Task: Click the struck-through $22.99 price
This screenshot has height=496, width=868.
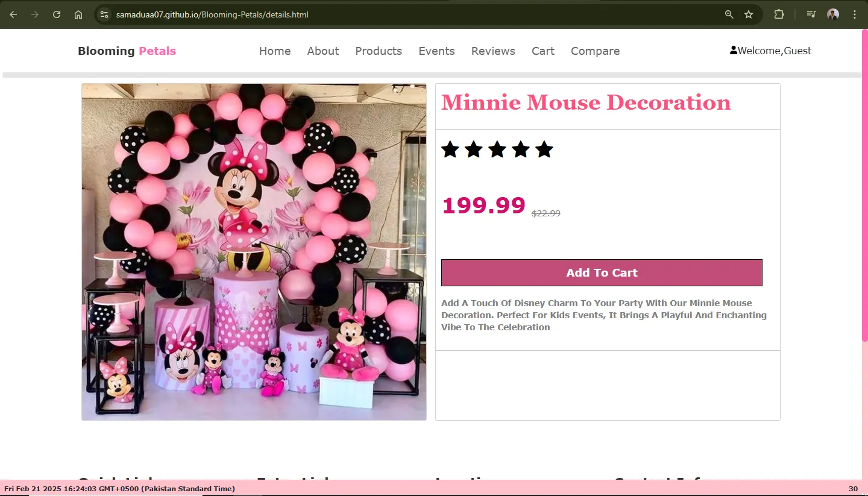Action: 546,213
